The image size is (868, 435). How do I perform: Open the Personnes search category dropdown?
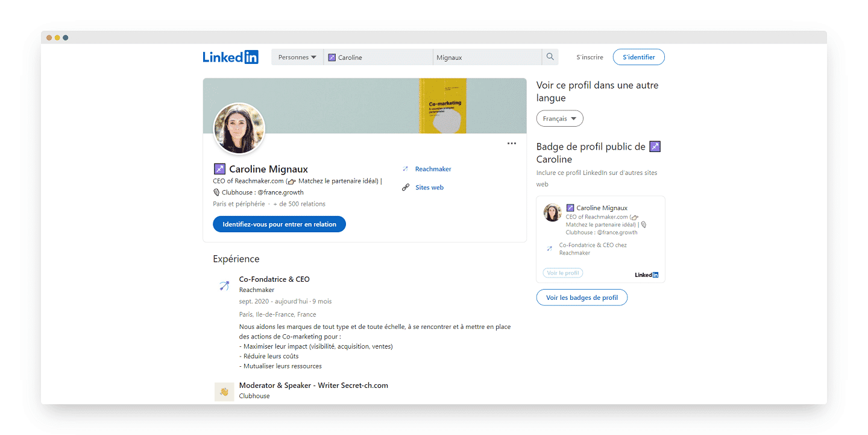297,57
